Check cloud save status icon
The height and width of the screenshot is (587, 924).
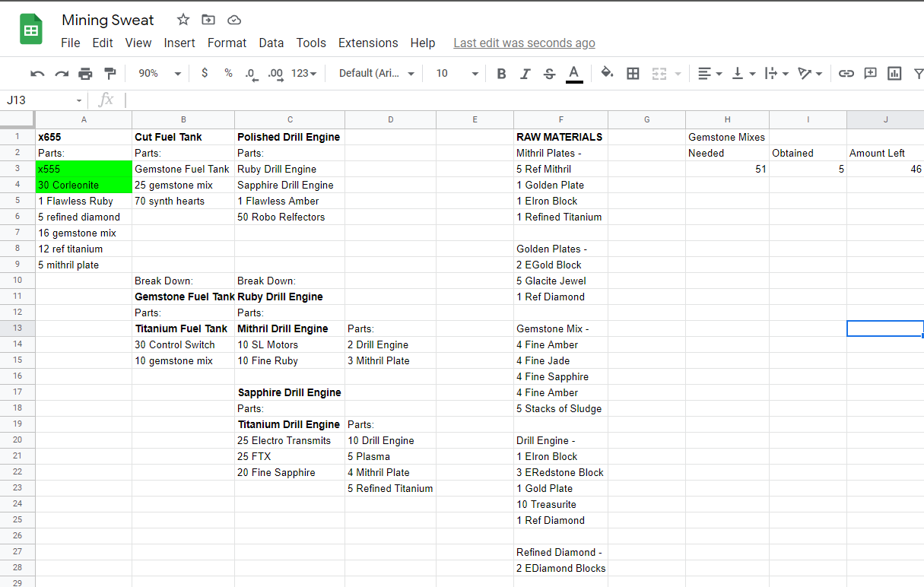pos(234,20)
